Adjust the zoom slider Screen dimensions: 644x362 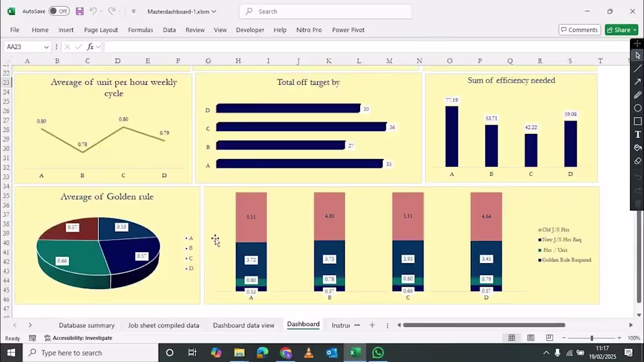click(592, 337)
